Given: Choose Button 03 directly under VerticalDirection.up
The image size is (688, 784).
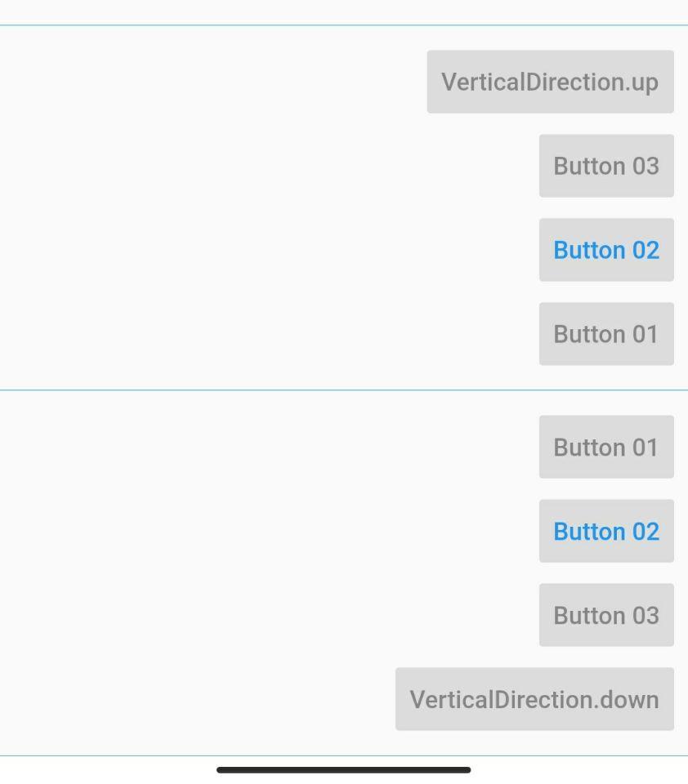Looking at the screenshot, I should pyautogui.click(x=606, y=166).
